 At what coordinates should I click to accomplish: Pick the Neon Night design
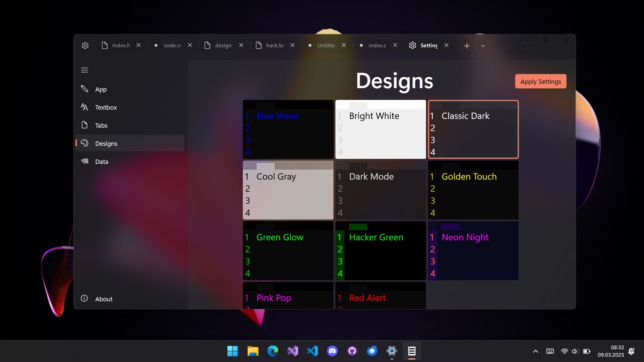473,251
